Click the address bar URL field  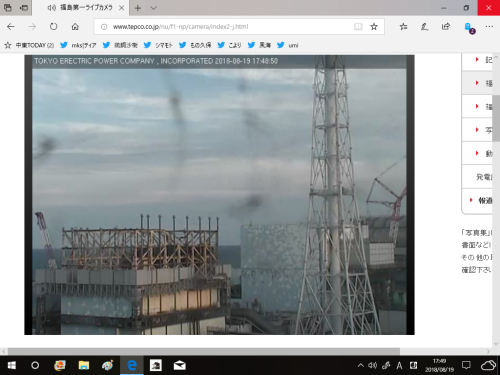tap(227, 27)
